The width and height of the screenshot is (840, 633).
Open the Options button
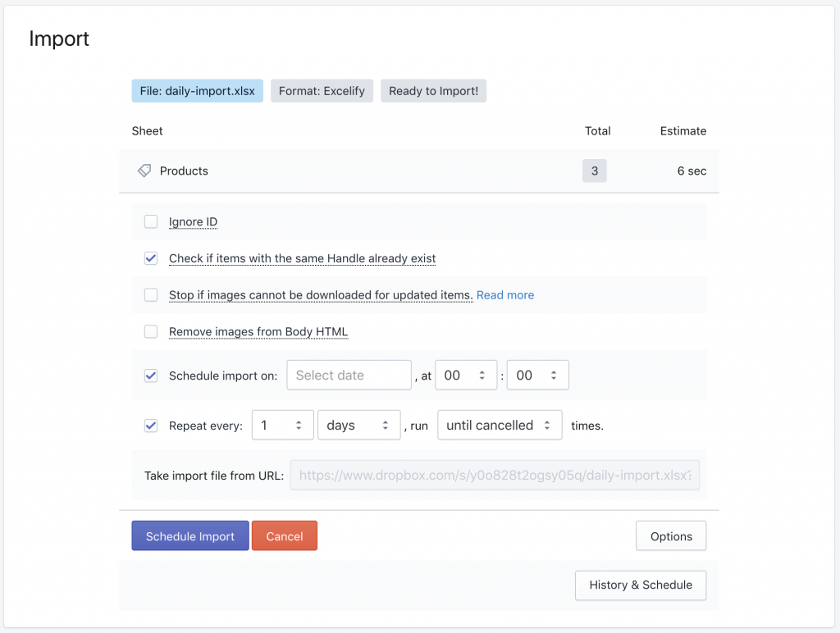[670, 536]
